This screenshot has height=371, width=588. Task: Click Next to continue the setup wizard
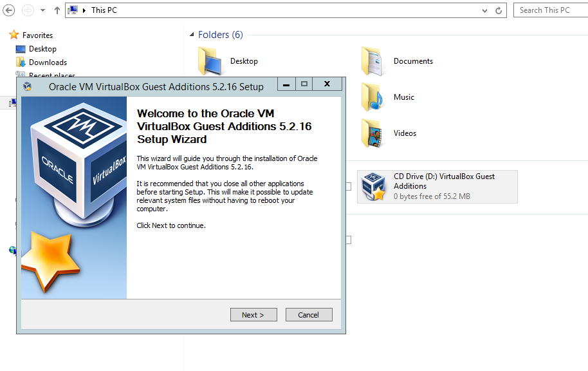(253, 315)
